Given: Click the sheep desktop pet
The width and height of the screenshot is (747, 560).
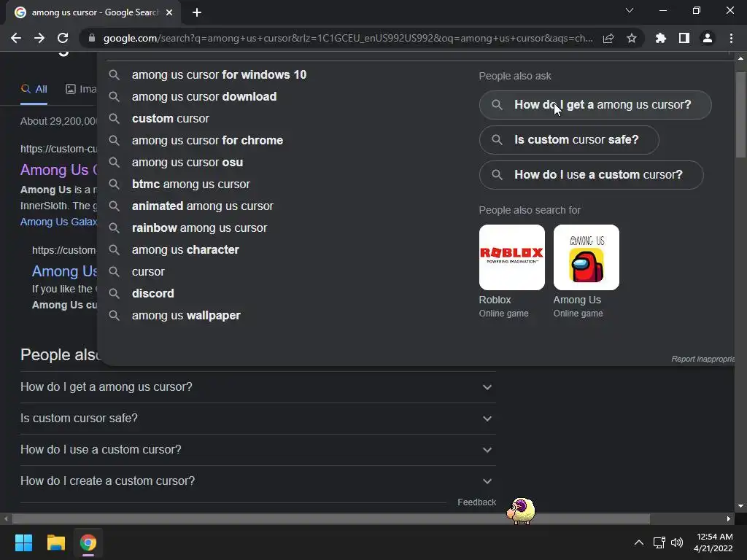Looking at the screenshot, I should point(521,510).
